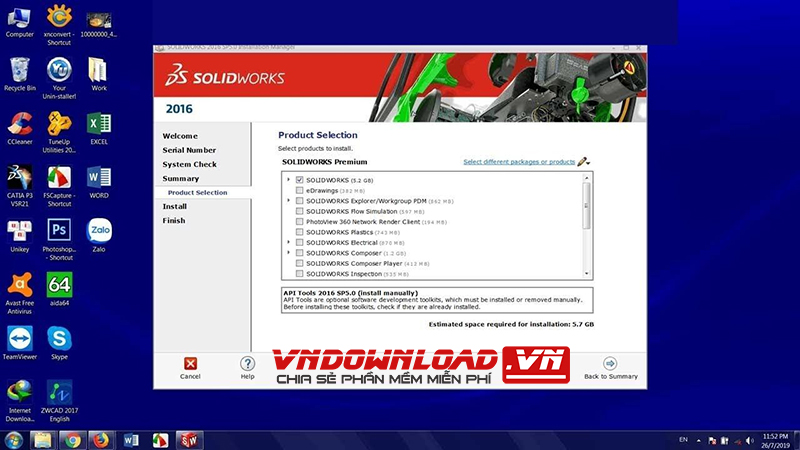Viewport: 800px width, 450px height.
Task: Open the aida64 desktop icon
Action: coord(59,289)
